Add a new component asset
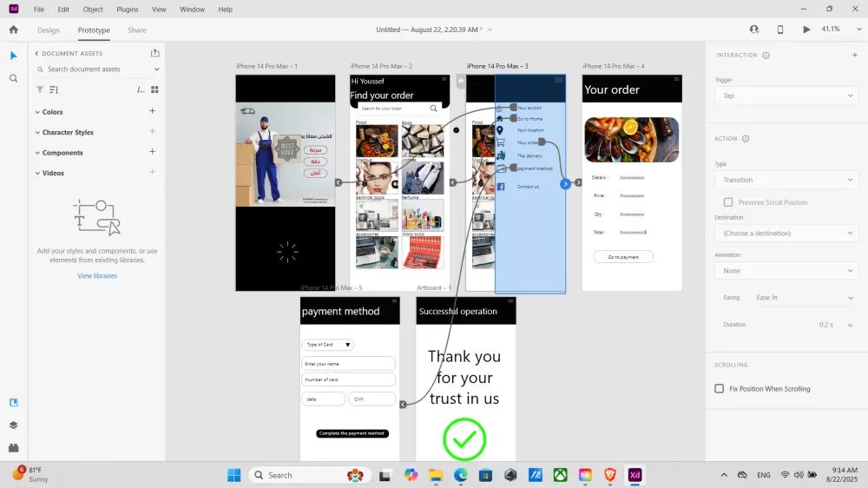The width and height of the screenshot is (868, 488). click(152, 151)
